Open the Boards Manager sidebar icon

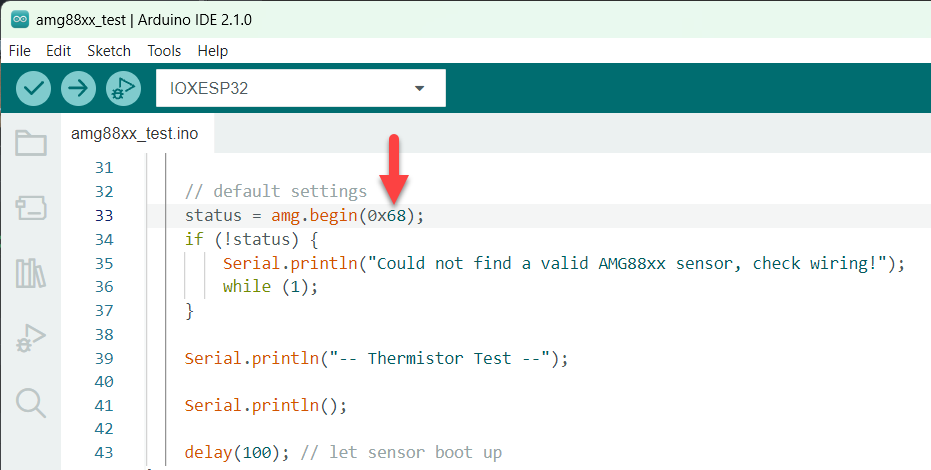(x=31, y=208)
